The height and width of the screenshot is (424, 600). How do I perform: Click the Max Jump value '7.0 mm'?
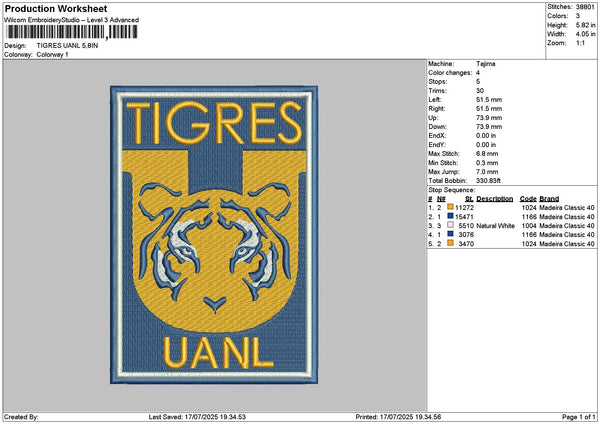tap(487, 171)
